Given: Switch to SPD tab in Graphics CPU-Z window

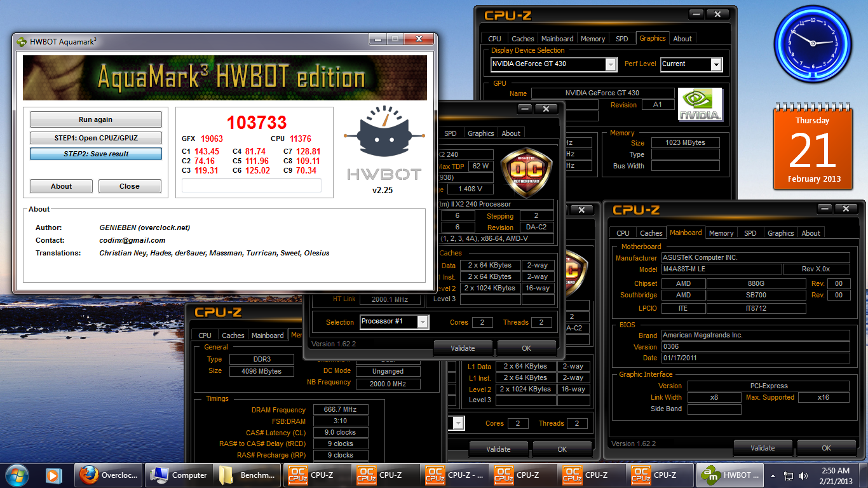Looking at the screenshot, I should pyautogui.click(x=622, y=39).
